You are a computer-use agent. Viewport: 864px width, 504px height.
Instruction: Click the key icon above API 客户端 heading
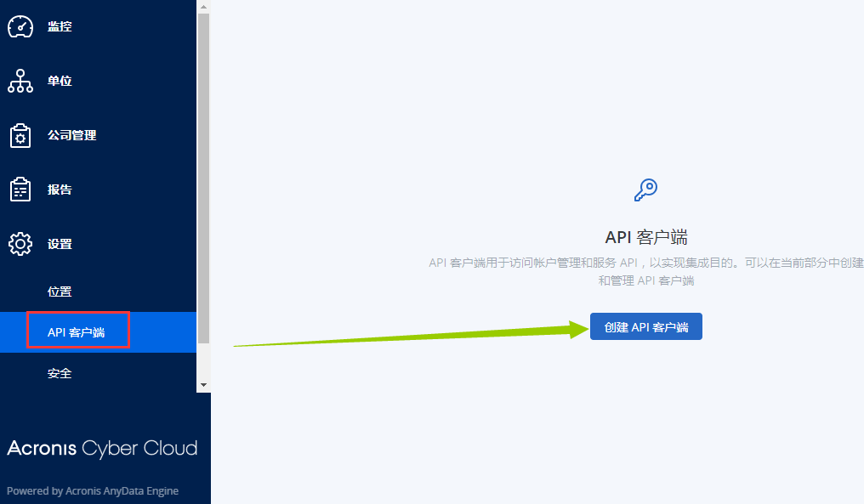click(x=645, y=190)
